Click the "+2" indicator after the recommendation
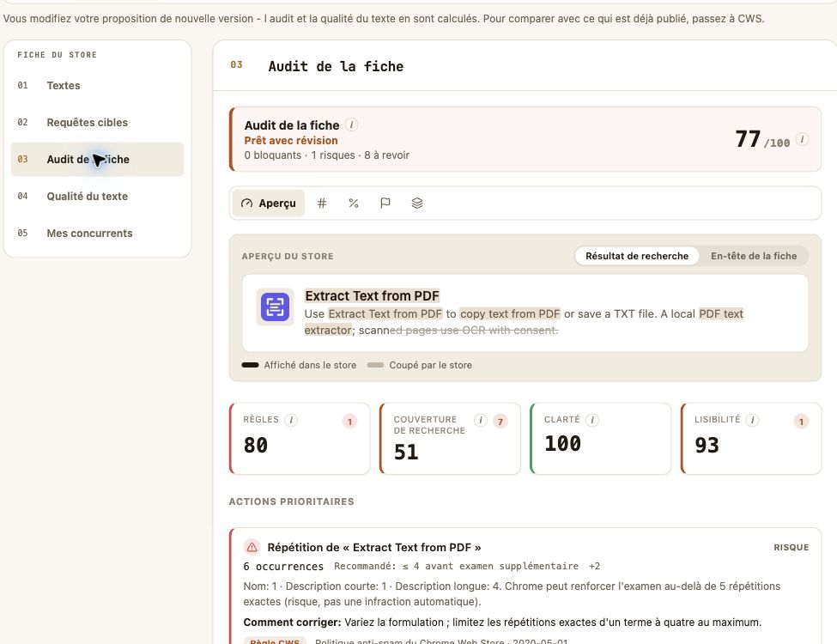Image resolution: width=837 pixels, height=644 pixels. [x=595, y=566]
